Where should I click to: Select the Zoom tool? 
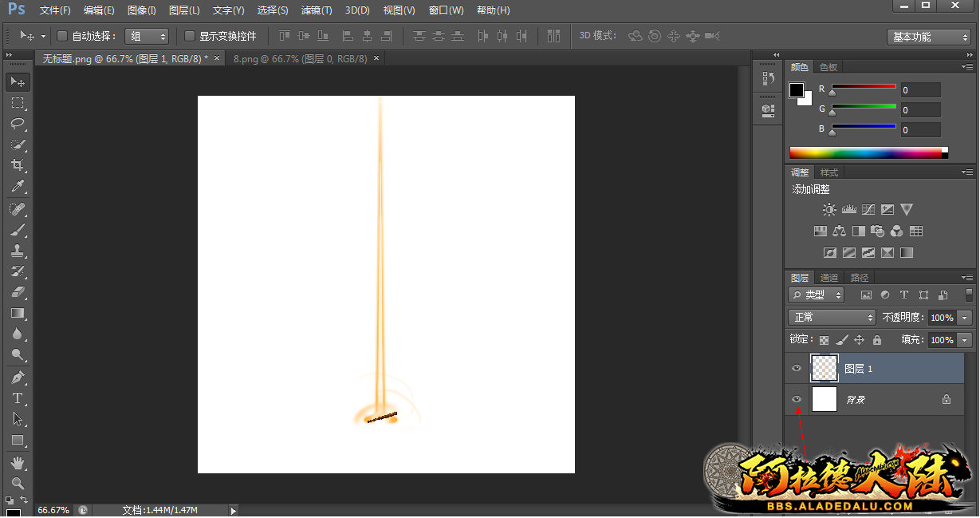[x=18, y=483]
